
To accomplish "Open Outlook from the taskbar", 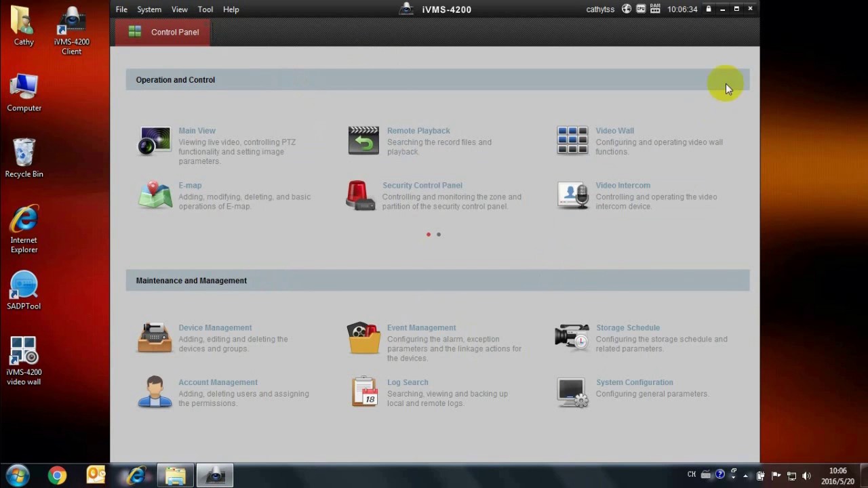I will [x=96, y=476].
